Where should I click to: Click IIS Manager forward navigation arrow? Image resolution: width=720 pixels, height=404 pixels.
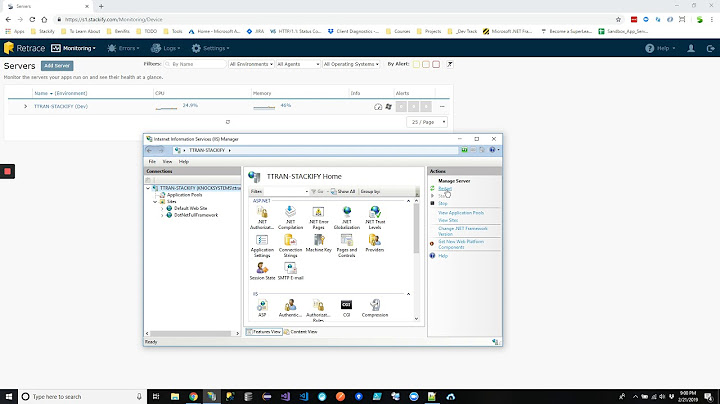pyautogui.click(x=161, y=150)
